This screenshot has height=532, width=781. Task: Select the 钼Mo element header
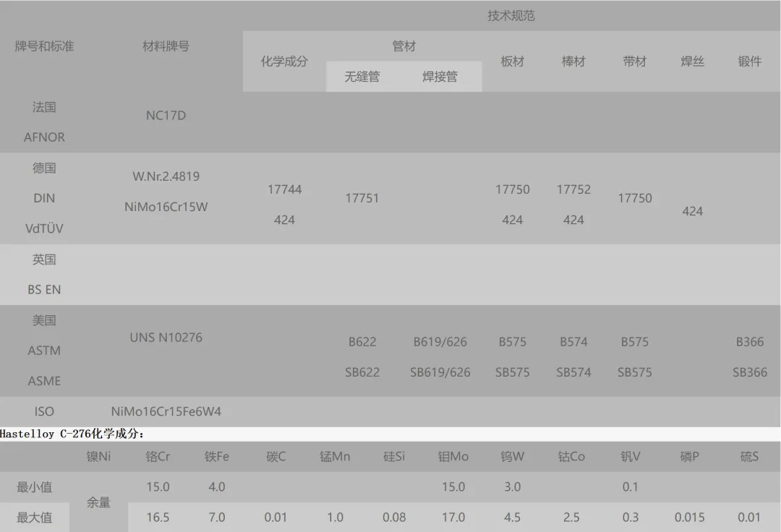(x=453, y=456)
